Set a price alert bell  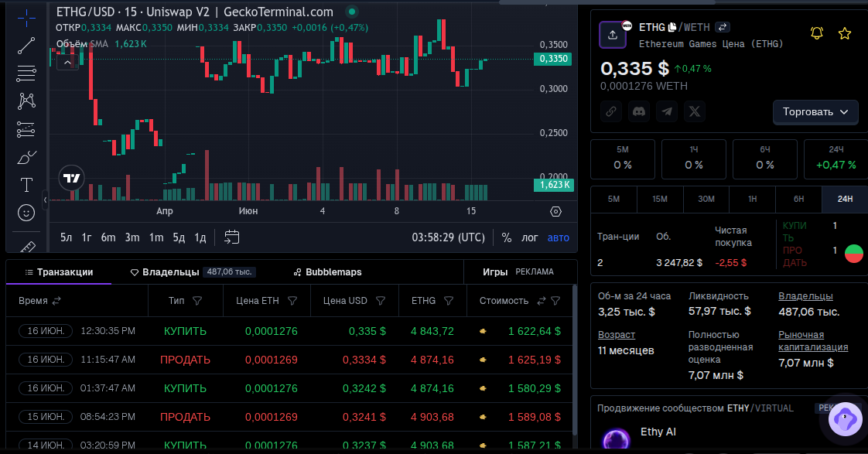[x=816, y=33]
